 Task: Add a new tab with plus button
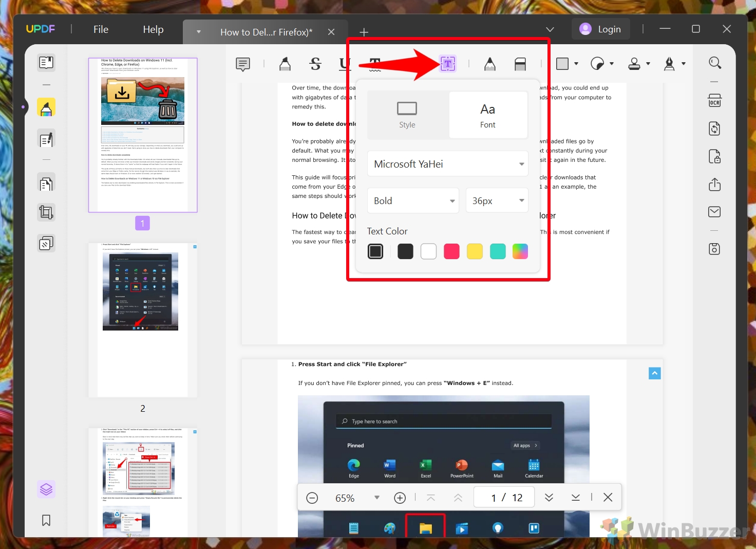coord(364,32)
